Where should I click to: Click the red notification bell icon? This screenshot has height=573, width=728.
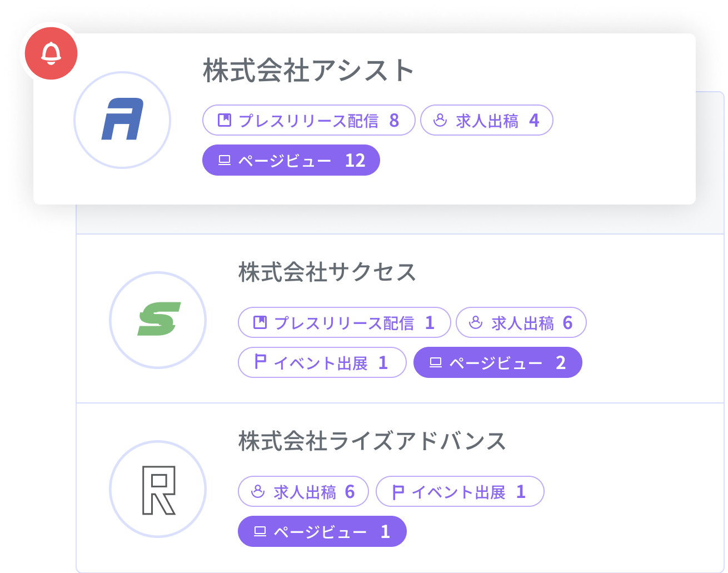(51, 53)
